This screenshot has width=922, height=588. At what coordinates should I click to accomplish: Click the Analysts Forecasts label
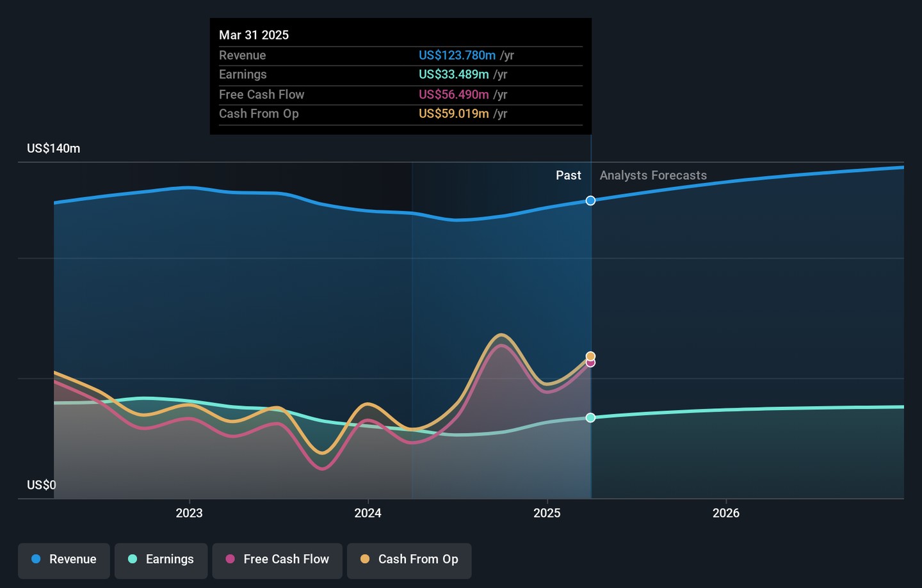(653, 175)
